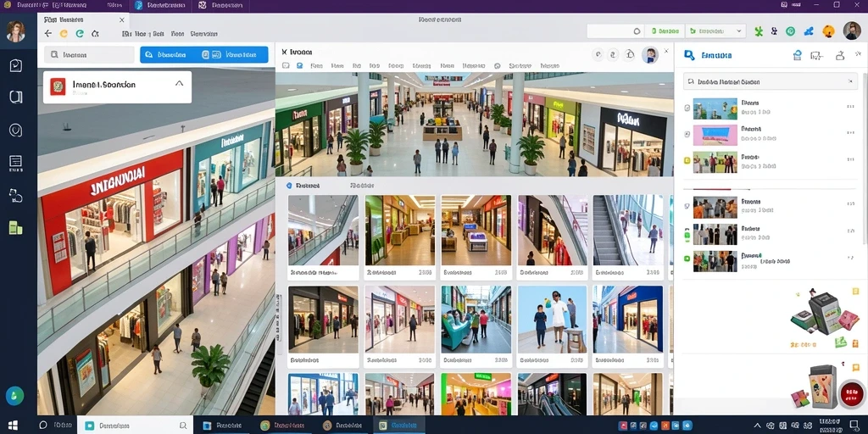The height and width of the screenshot is (434, 868).
Task: Go back with the left arrow
Action: click(48, 34)
